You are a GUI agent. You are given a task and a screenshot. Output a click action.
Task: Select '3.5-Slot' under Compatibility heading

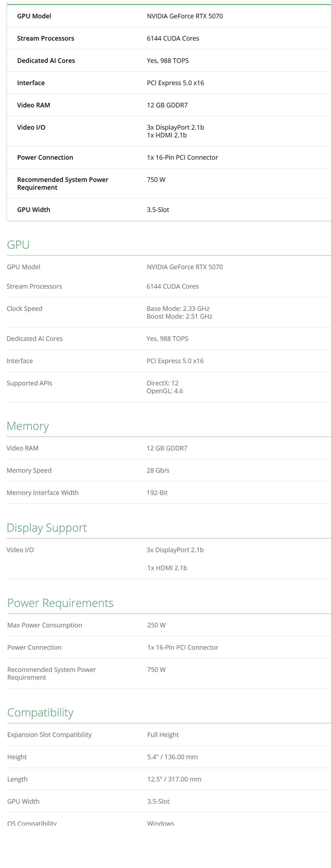tap(158, 801)
